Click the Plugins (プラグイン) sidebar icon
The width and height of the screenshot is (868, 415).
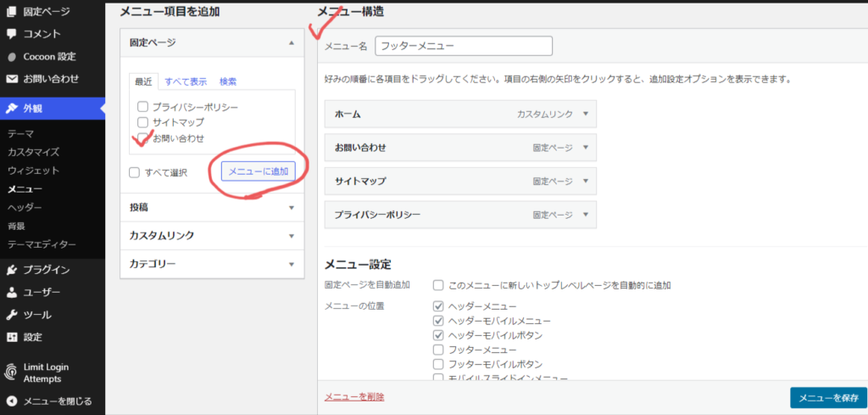[x=12, y=271]
